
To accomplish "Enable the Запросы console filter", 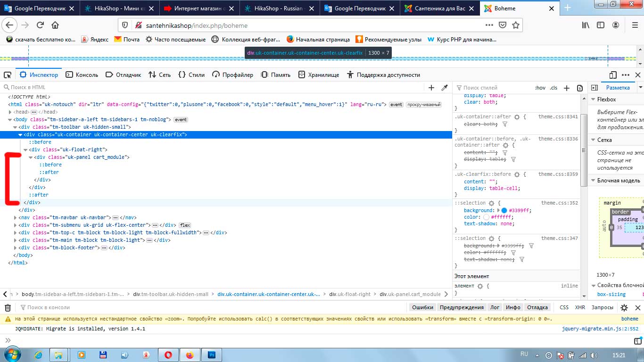I will click(x=603, y=307).
